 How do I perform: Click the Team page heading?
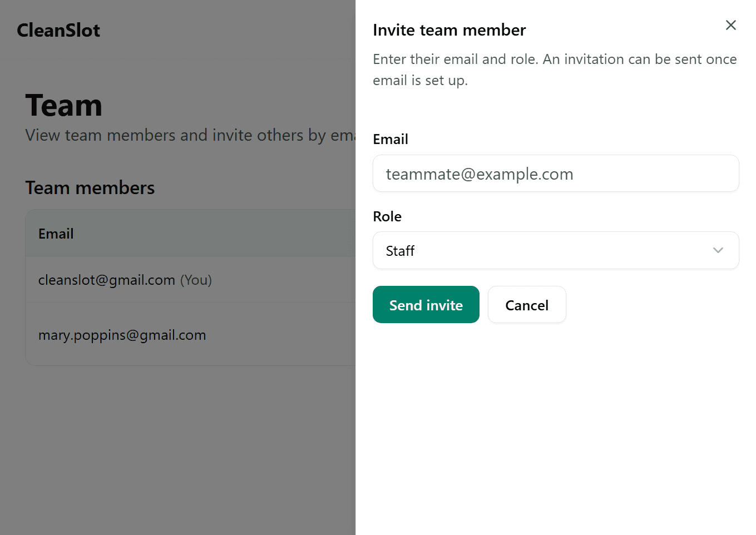64,106
